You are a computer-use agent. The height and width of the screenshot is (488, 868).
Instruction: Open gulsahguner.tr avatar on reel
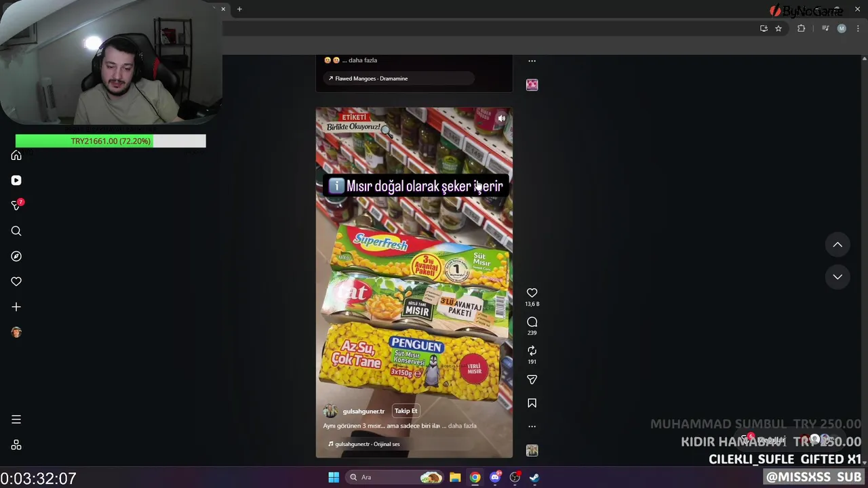pyautogui.click(x=330, y=411)
